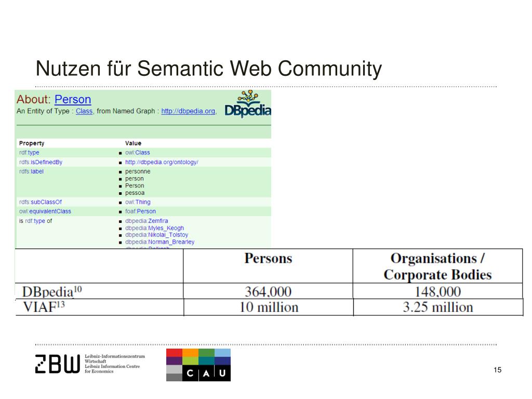The width and height of the screenshot is (532, 399).
Task: Click the rdfs:isDefinedBy property
Action: 41,162
